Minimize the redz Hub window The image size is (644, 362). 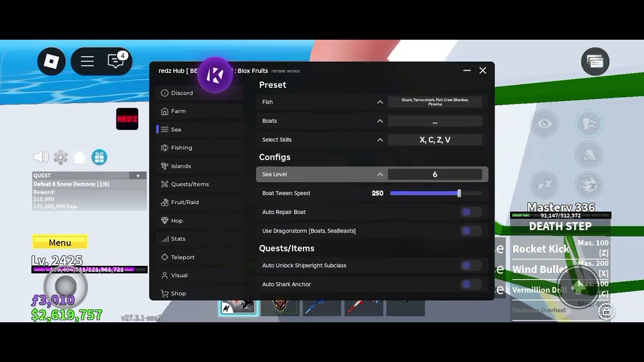click(467, 71)
